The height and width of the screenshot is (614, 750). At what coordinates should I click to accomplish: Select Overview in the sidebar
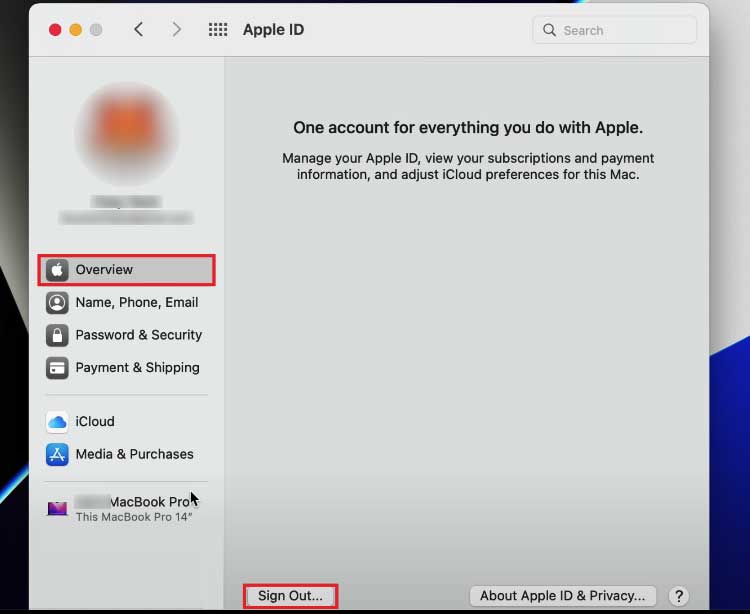click(127, 270)
